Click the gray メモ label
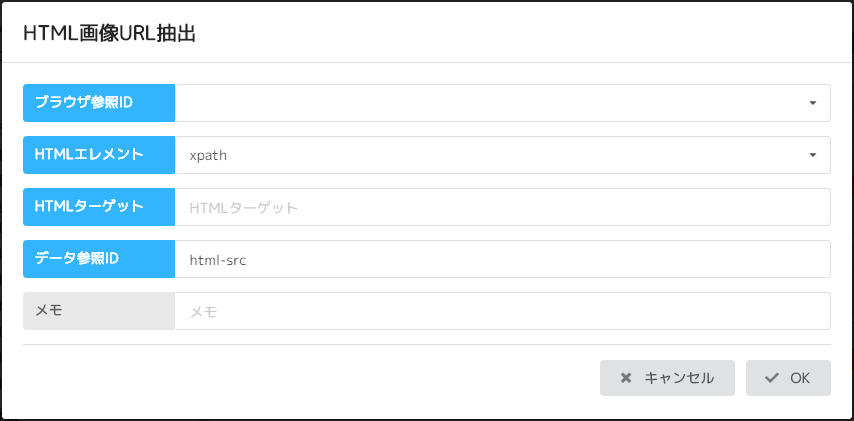Viewport: 854px width, 421px height. coord(99,311)
